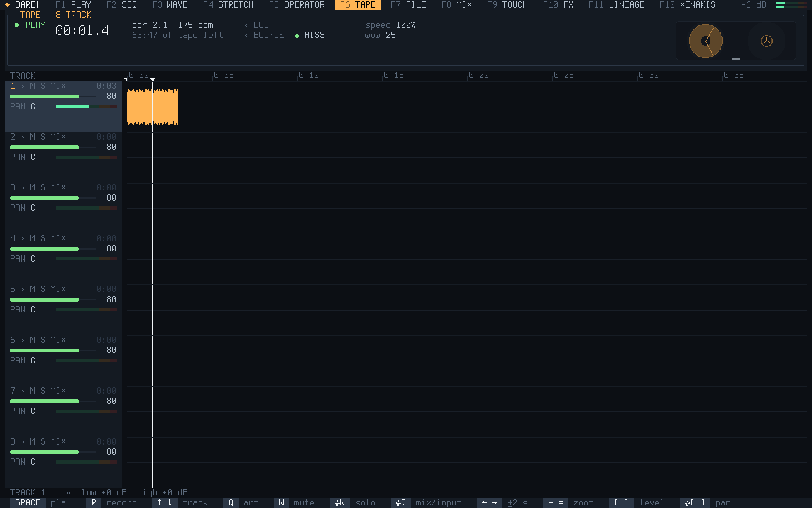This screenshot has height=508, width=812.
Task: Adjust track 1 green level slider
Action: (x=53, y=97)
